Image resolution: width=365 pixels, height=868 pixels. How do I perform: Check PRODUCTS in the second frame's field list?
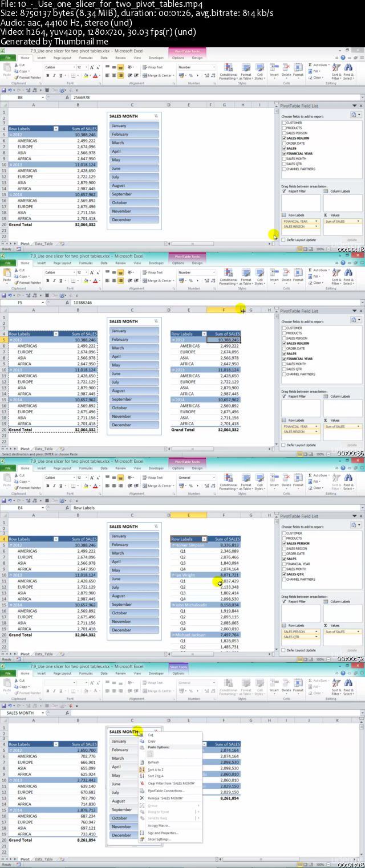point(284,333)
